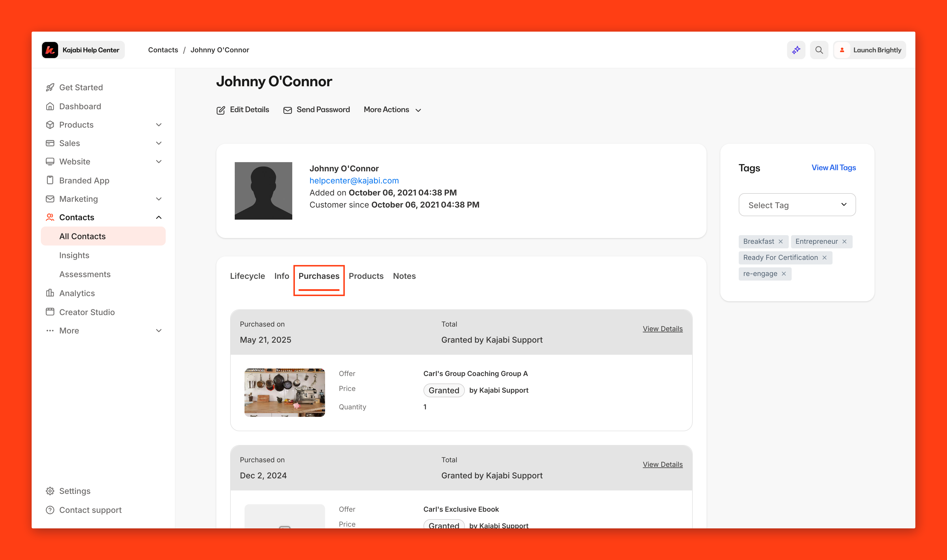Click the Edit Details pencil icon
This screenshot has height=560, width=947.
point(221,110)
